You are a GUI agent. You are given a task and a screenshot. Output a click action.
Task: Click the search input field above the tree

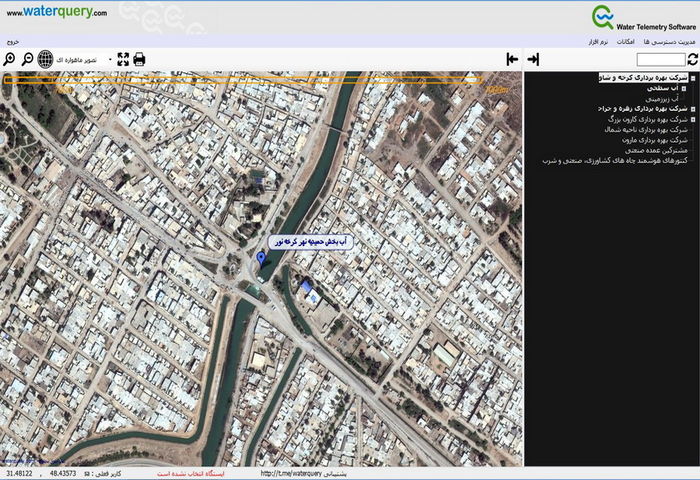[660, 60]
